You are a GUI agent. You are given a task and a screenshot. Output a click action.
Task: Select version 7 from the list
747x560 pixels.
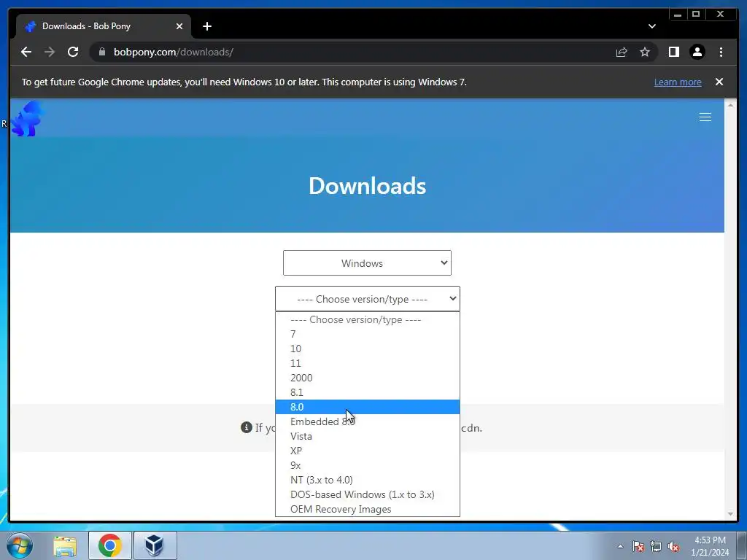tap(368, 334)
